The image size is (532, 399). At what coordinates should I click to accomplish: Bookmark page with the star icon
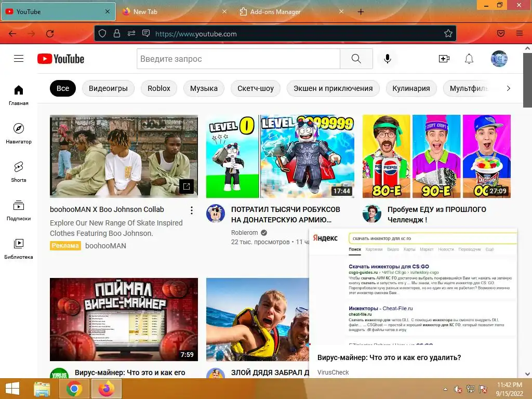(x=448, y=33)
